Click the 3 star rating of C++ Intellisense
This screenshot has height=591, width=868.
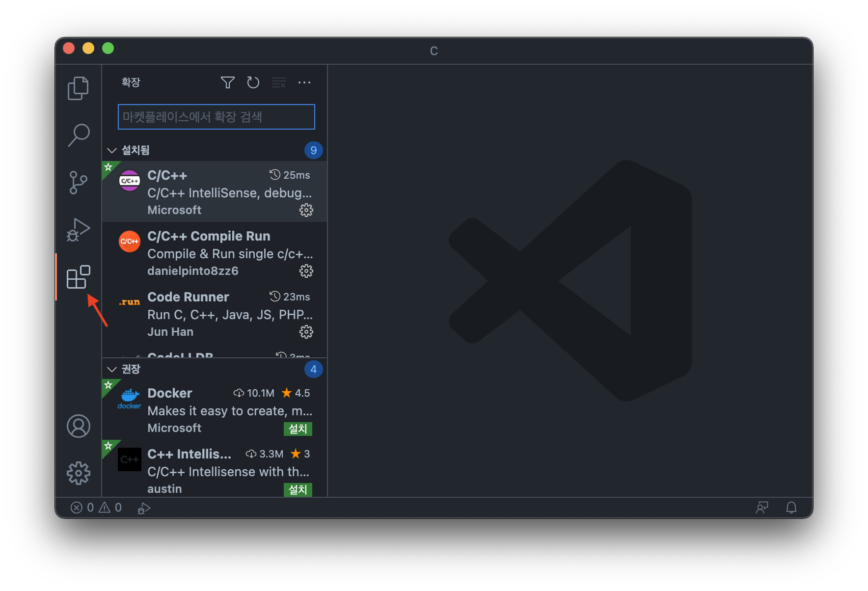(x=300, y=454)
